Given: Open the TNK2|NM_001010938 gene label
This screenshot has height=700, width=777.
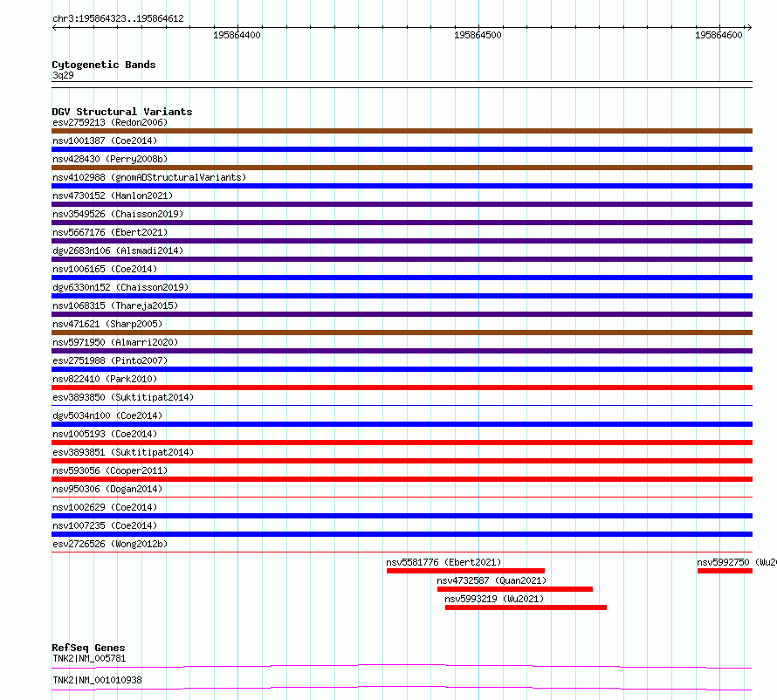Looking at the screenshot, I should pyautogui.click(x=97, y=680).
